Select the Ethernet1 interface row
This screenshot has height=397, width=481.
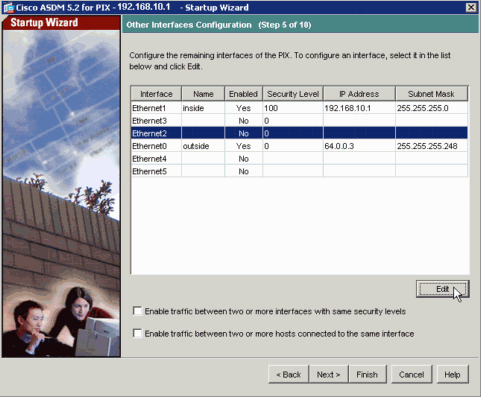(299, 108)
